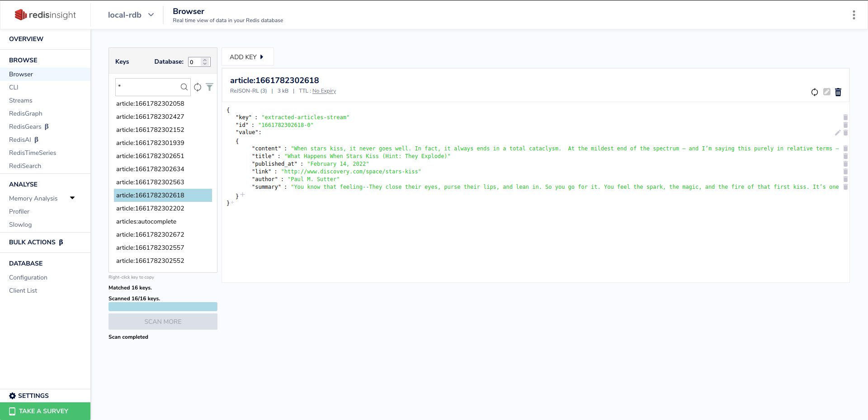The width and height of the screenshot is (868, 420).
Task: Select key article:1661782302552
Action: point(163,261)
